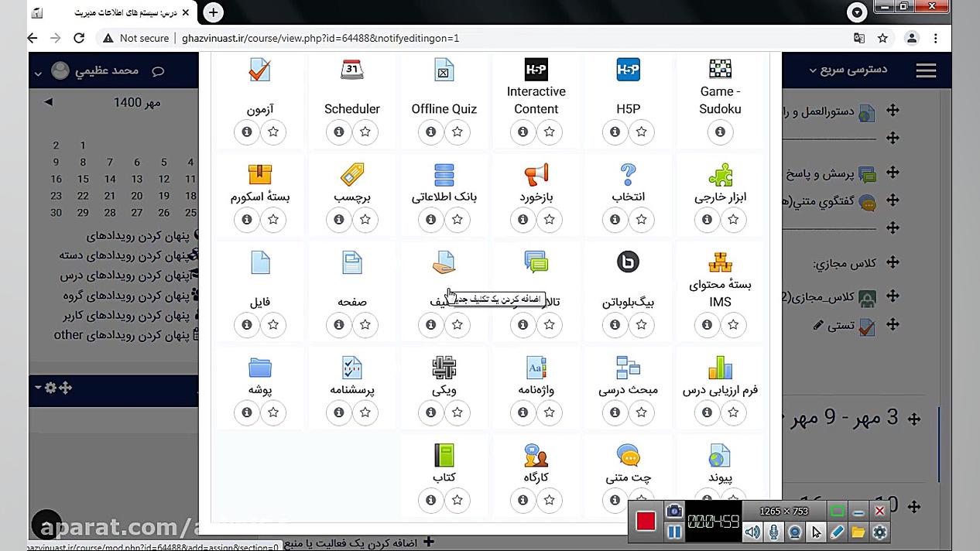Open messages conversation icon near username
Screen dimensions: 980x551
point(158,71)
